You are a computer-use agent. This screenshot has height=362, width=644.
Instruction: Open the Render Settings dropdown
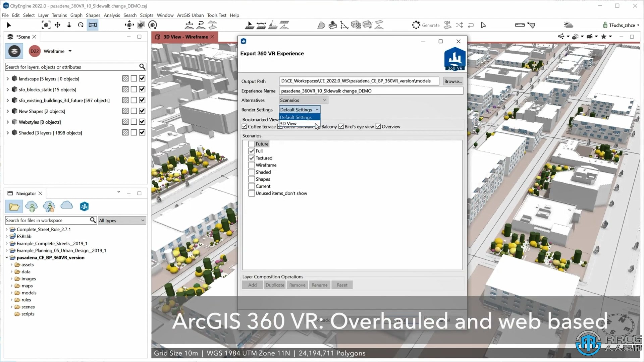pos(300,110)
